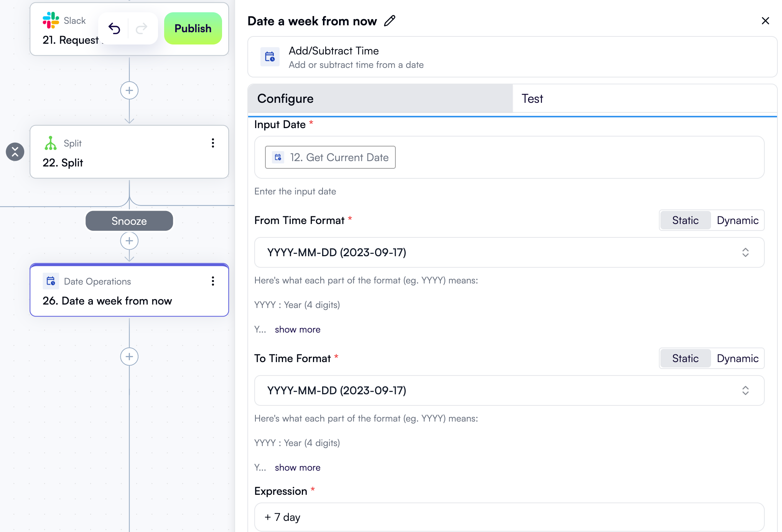Viewport: 782px width, 532px height.
Task: Keep From Time Format set to Static
Action: click(x=685, y=220)
